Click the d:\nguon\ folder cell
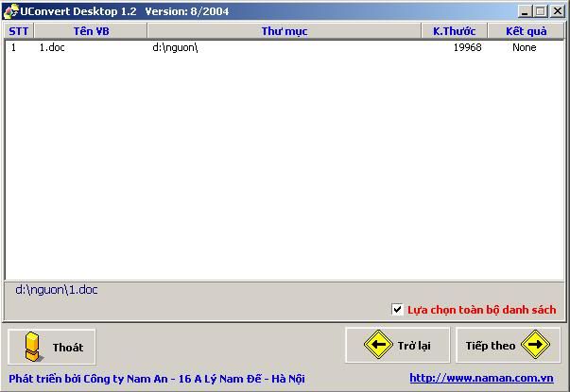The width and height of the screenshot is (570, 392). (175, 47)
